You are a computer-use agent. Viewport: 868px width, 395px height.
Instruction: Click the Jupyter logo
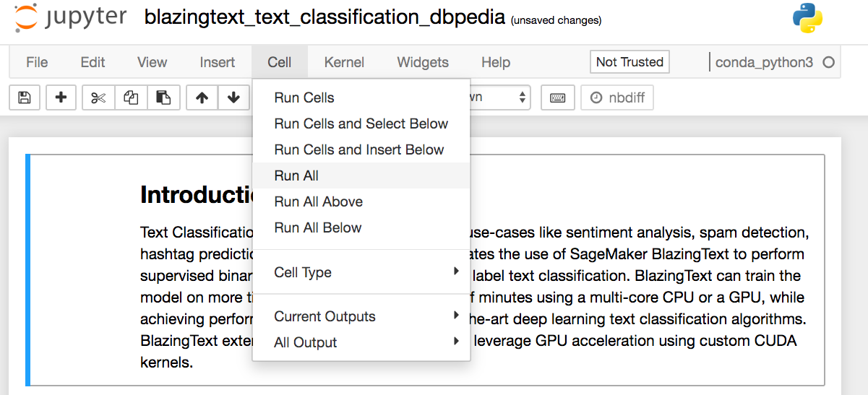point(71,18)
